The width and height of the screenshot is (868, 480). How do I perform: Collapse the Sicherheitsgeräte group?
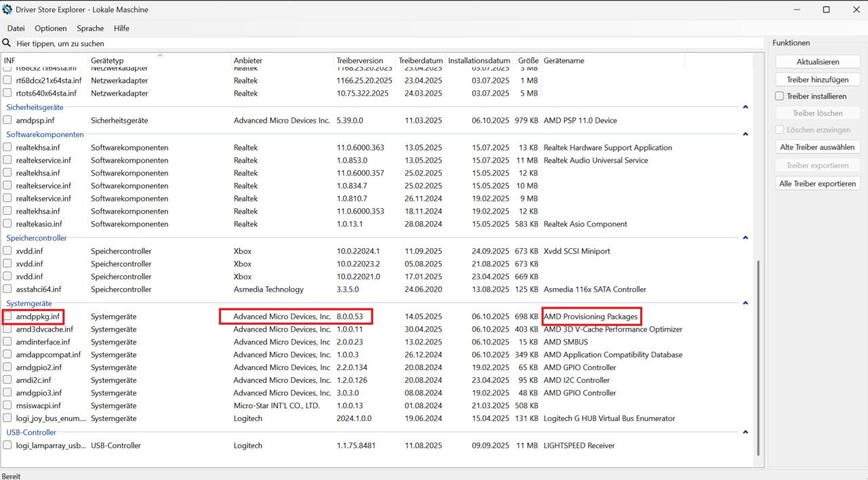[x=745, y=107]
